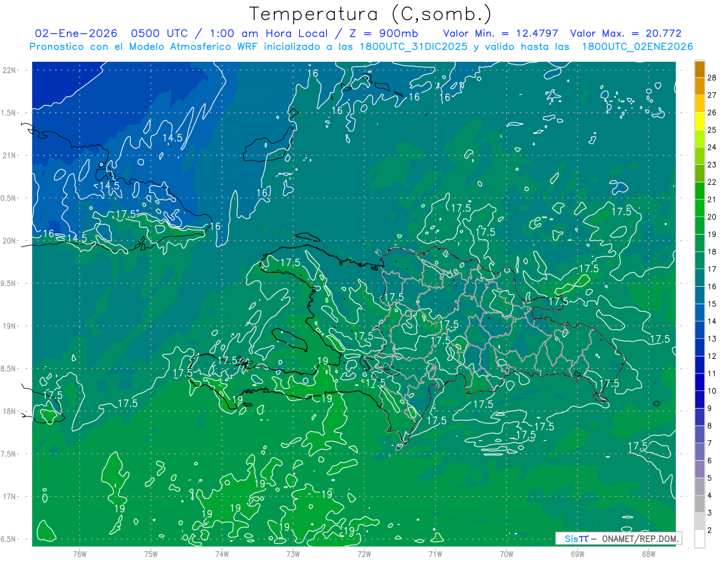Viewport: 728px width, 562px height.
Task: Click the '9.5N' latitude axis label
Action: [8, 283]
